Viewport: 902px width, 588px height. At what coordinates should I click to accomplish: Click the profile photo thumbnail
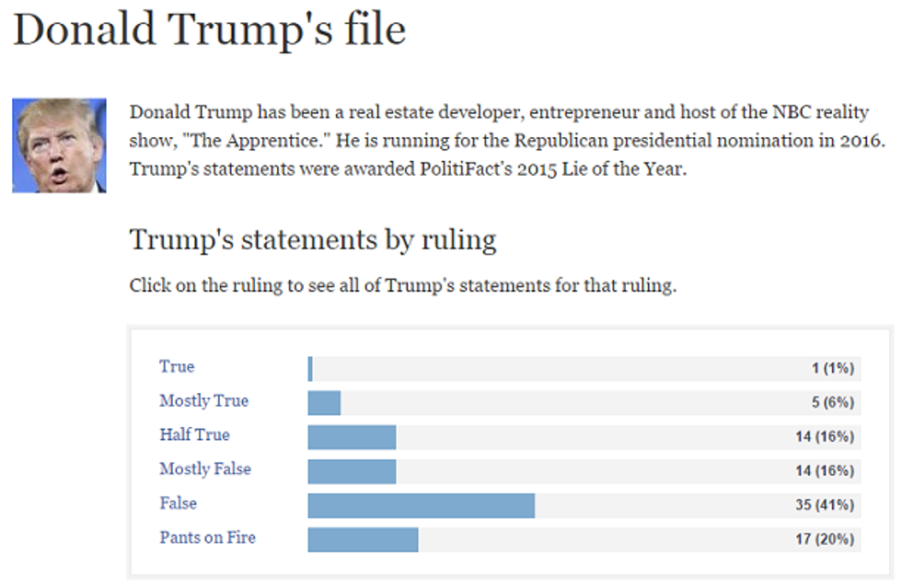(59, 145)
